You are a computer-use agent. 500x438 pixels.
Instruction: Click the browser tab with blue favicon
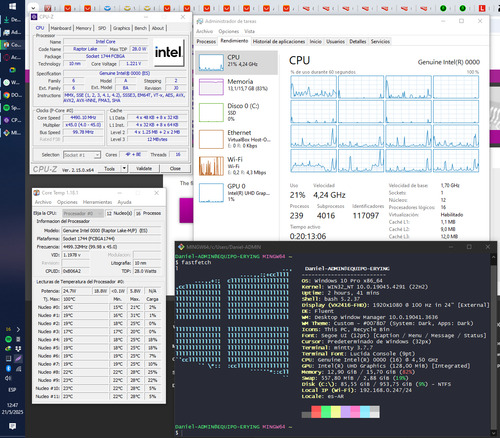click(x=107, y=8)
